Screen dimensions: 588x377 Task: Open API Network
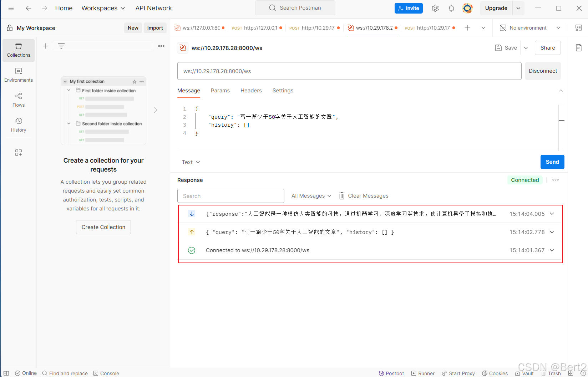[154, 8]
